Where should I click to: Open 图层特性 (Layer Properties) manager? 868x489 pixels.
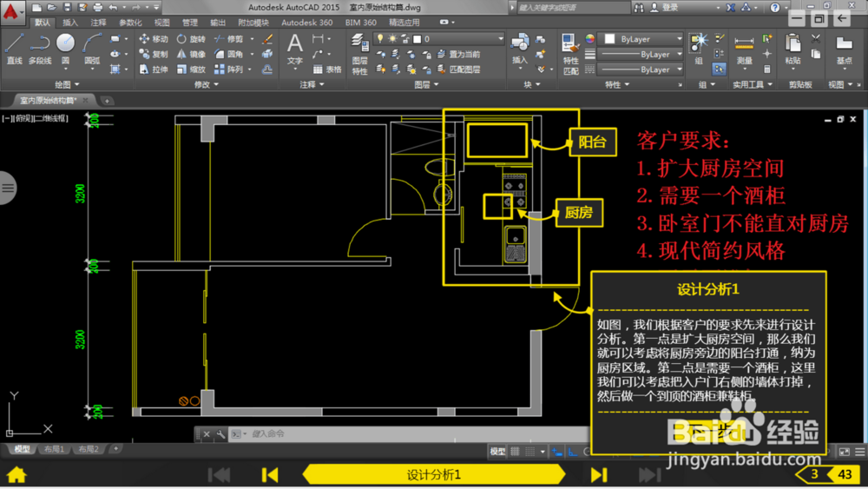click(x=360, y=54)
